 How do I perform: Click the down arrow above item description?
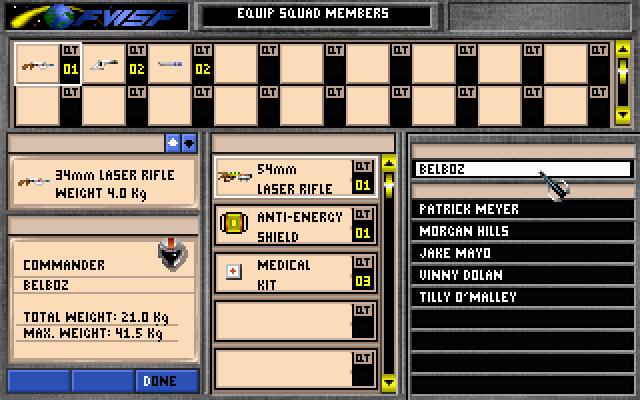coord(189,143)
